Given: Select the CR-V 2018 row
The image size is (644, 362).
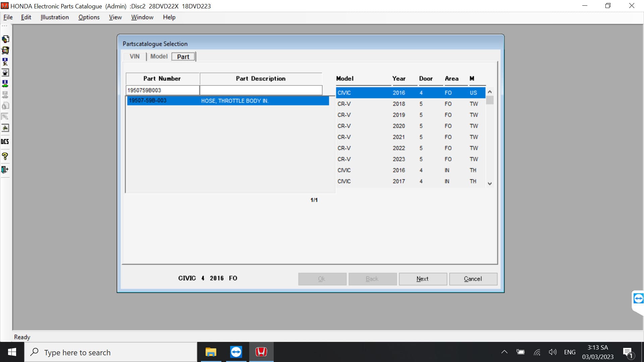Looking at the screenshot, I should click(411, 104).
